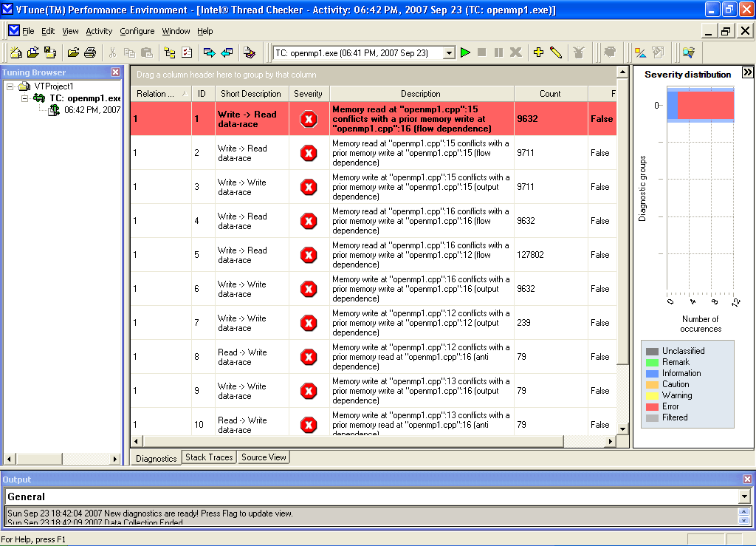Open the Activity menu
This screenshot has height=546, width=756.
coord(99,31)
